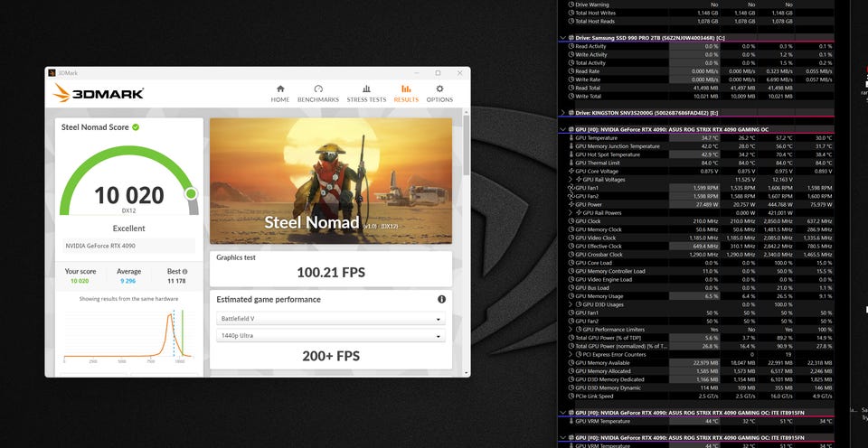Image resolution: width=868 pixels, height=448 pixels.
Task: Open the Estimated game performance info icon
Action: click(441, 299)
